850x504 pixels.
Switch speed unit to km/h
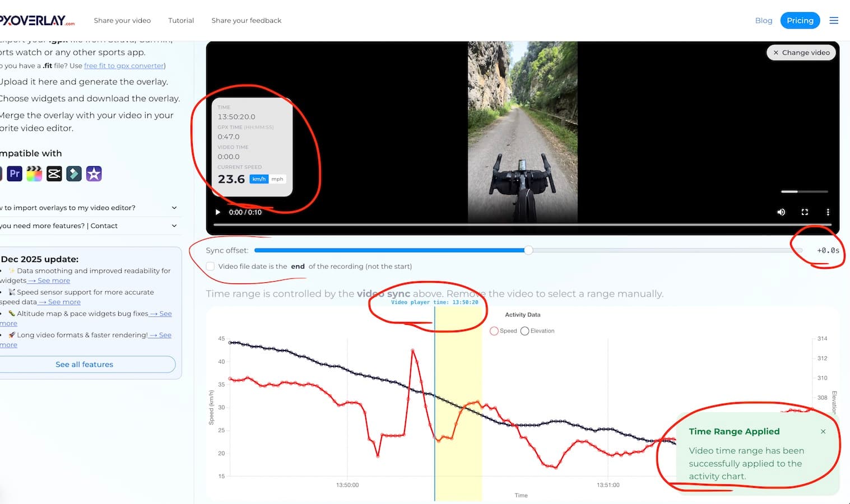[x=259, y=179]
